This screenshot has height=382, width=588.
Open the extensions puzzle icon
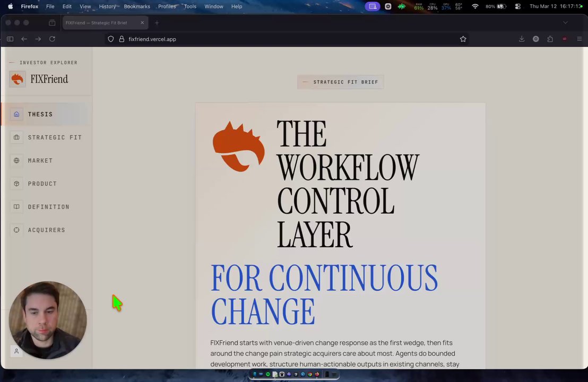click(x=550, y=39)
